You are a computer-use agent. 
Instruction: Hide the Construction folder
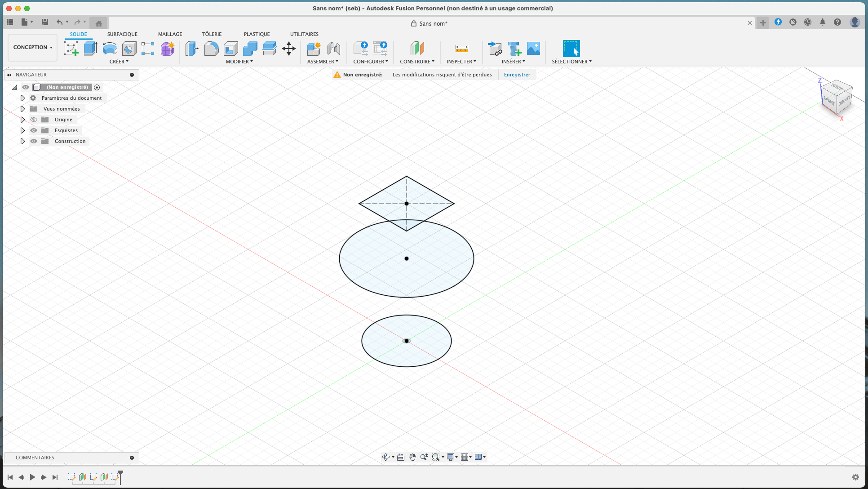click(x=34, y=141)
